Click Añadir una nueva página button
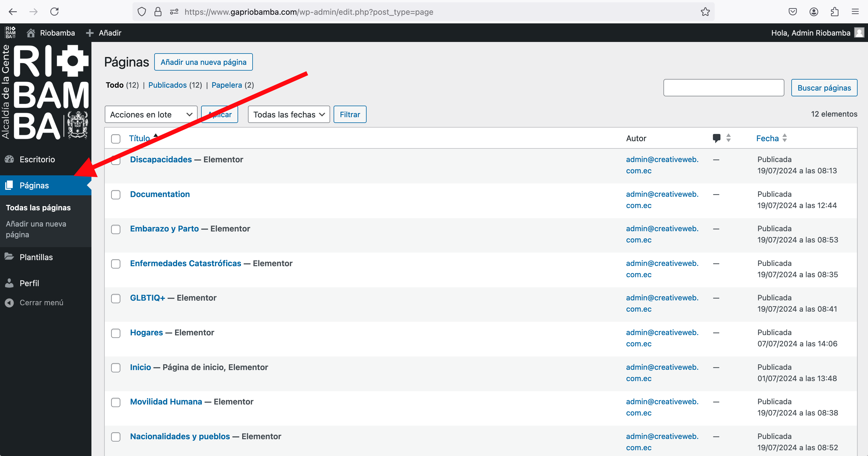Screen dimensions: 868x456 click(x=203, y=62)
